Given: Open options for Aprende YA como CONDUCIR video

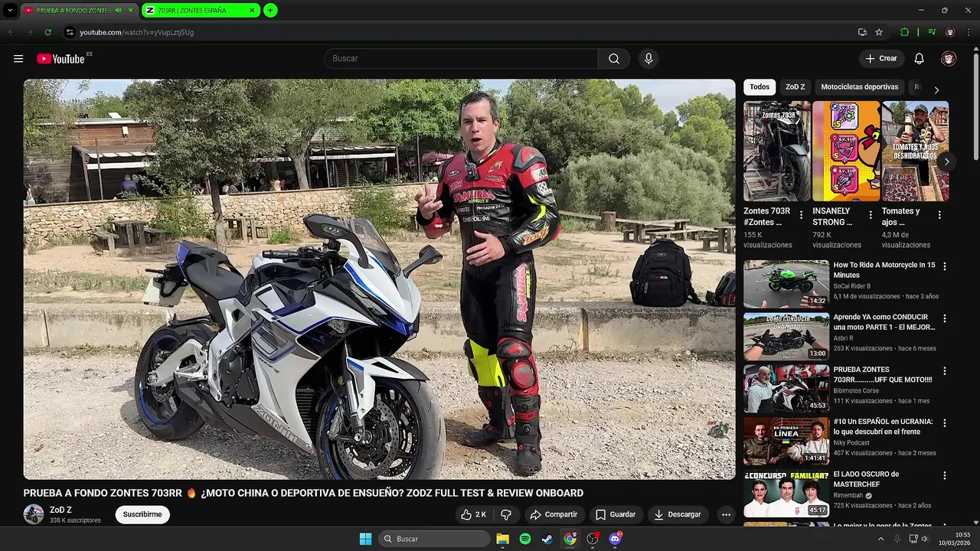Looking at the screenshot, I should pyautogui.click(x=944, y=318).
